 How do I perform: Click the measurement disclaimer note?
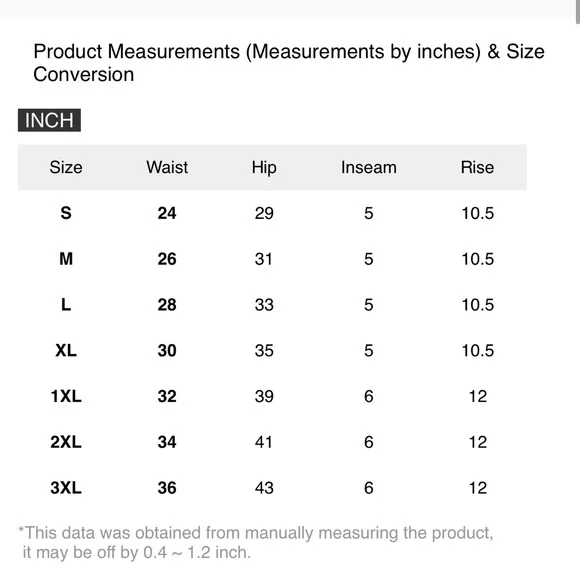click(x=256, y=543)
